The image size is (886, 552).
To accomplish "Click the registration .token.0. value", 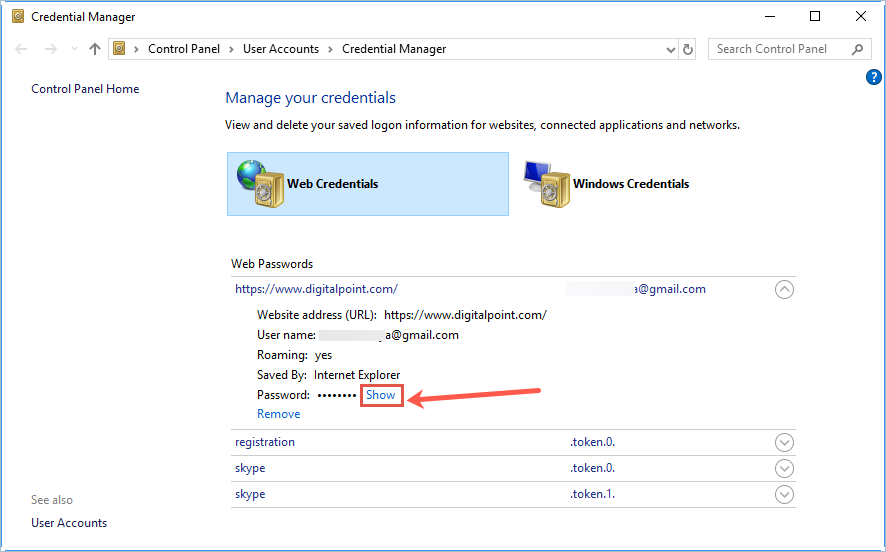I will (592, 442).
